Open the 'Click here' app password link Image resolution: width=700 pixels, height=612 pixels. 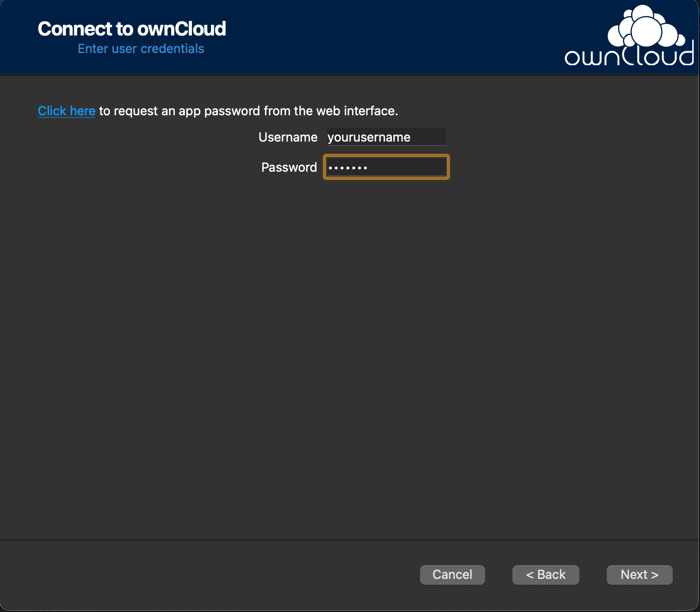point(67,111)
